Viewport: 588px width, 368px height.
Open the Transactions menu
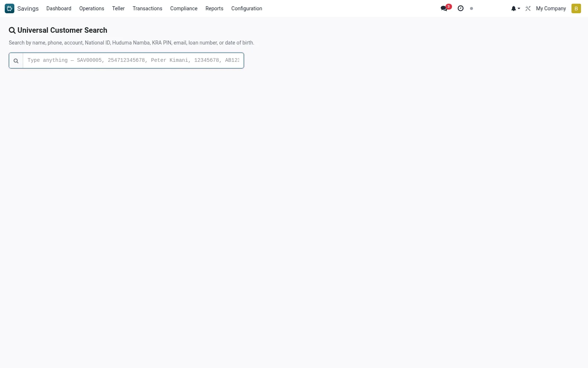147,8
